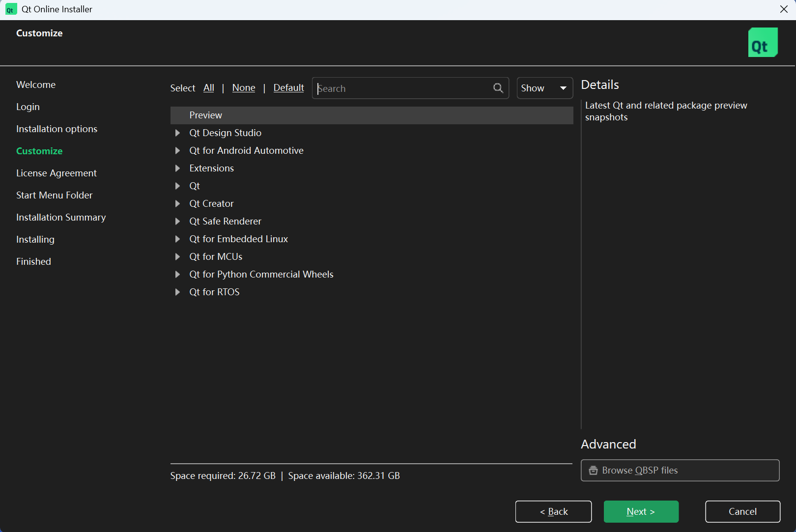Click the Space available: 362.31 GB text
Viewport: 796px width, 532px height.
[x=344, y=476]
